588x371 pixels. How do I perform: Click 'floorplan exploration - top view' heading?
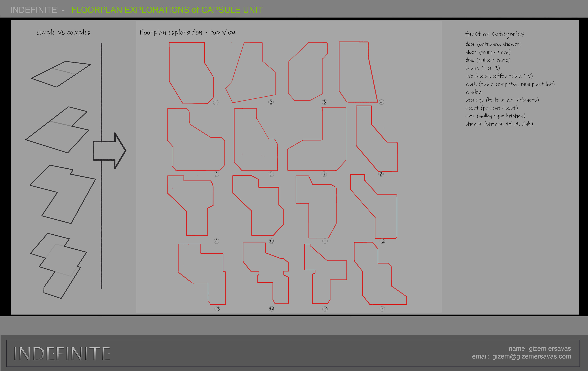[x=188, y=32]
